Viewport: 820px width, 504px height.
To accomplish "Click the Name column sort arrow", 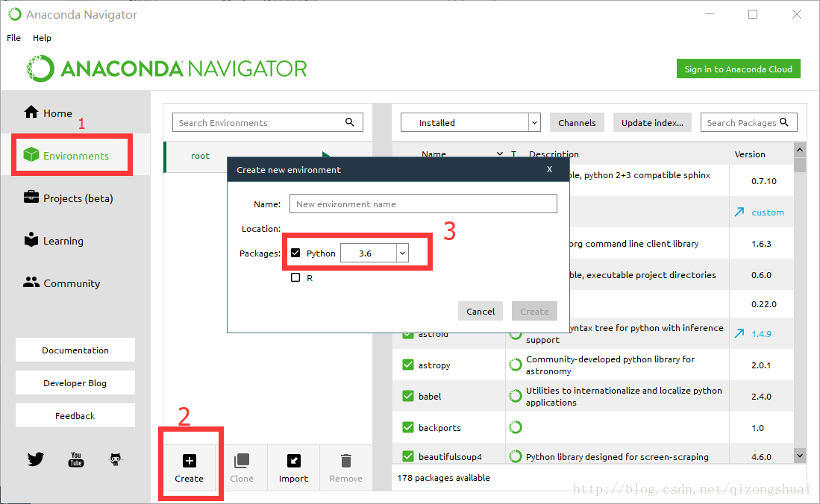I will 500,154.
